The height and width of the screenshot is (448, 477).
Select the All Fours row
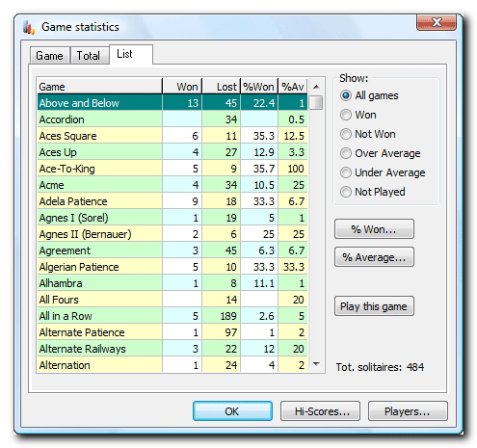click(x=172, y=300)
